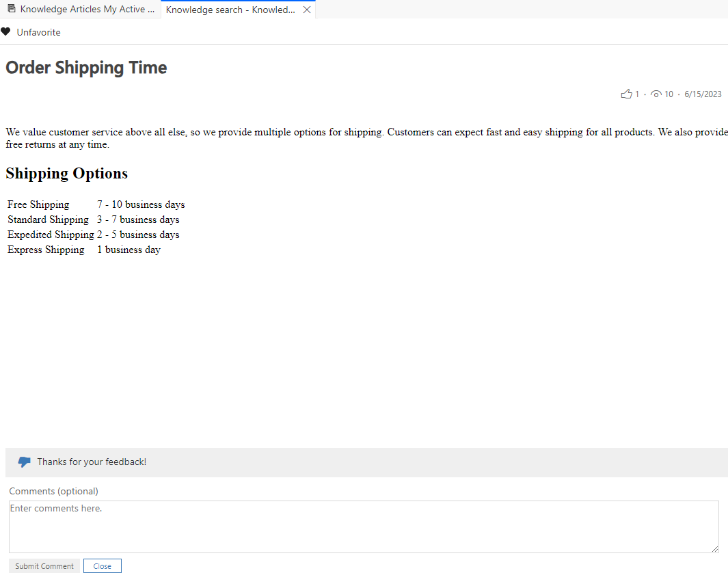Click the view count number 10
The image size is (728, 573).
669,94
